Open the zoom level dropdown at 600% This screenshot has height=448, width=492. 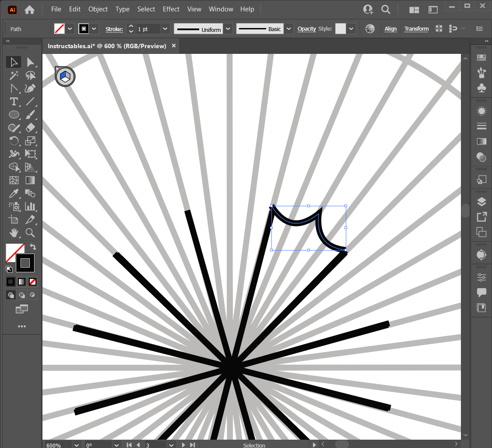(x=77, y=445)
